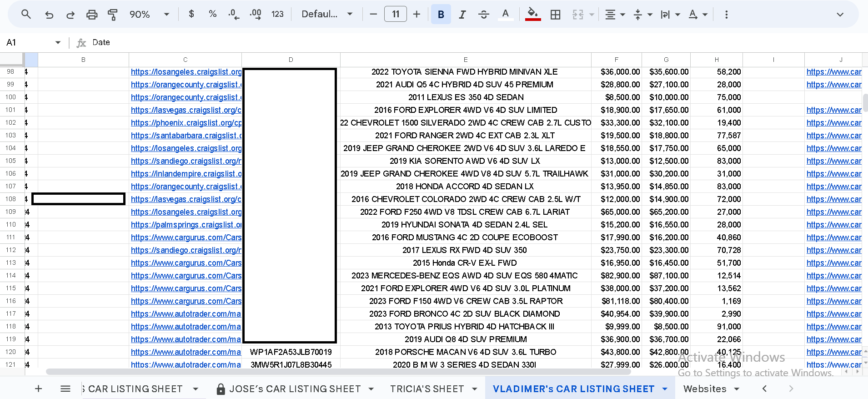
Task: Switch to JOSE's CAR LISTING SHEET tab
Action: [x=295, y=389]
